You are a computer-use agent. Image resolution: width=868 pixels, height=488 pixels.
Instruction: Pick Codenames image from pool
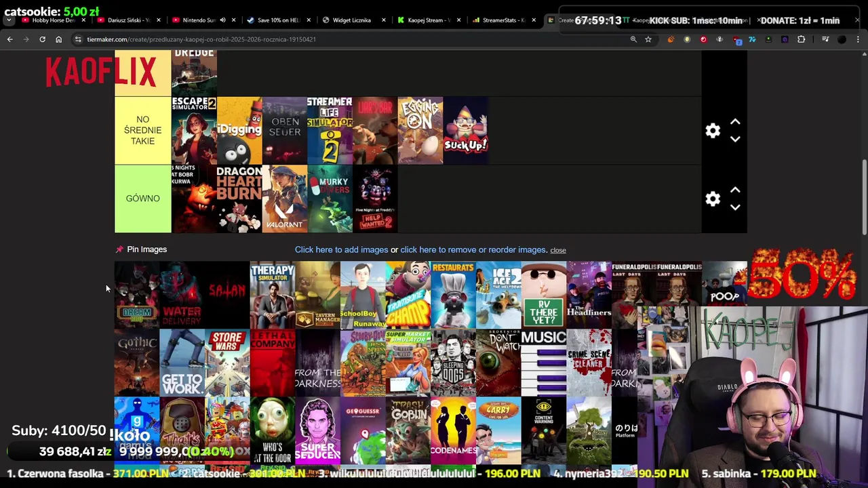453,430
